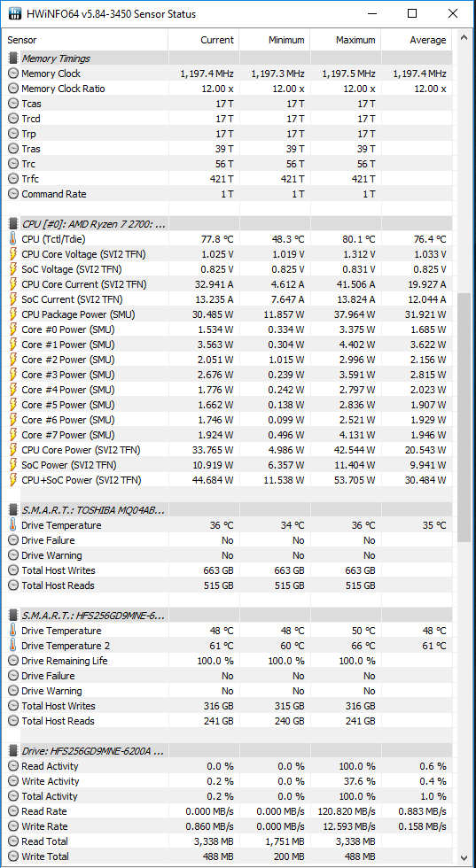The image size is (476, 868).
Task: Click the thermometer icon beside CPU (Tctl/Tdie)
Action: point(13,239)
